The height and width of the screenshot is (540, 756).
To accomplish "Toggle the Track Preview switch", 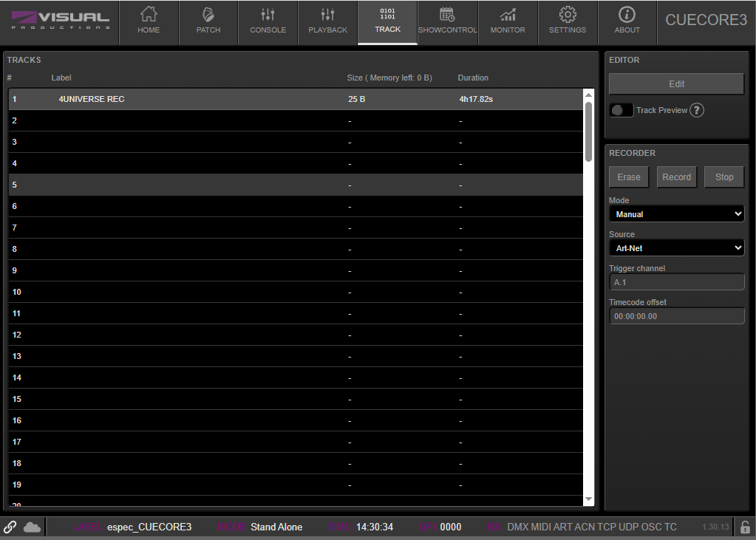I will click(621, 110).
